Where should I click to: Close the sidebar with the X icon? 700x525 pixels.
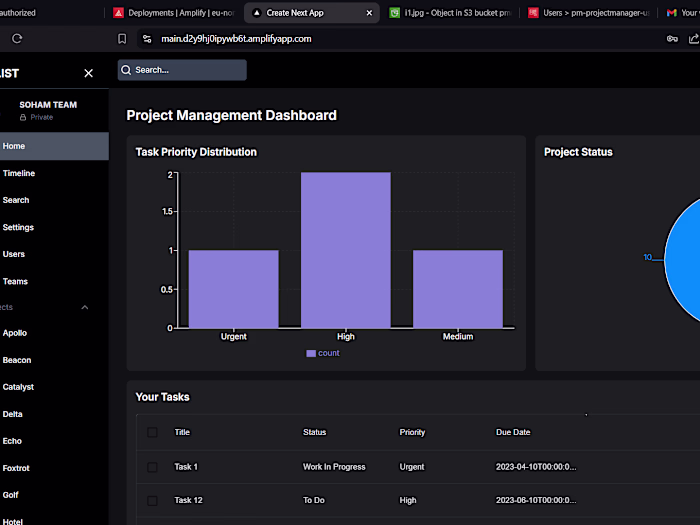click(88, 73)
